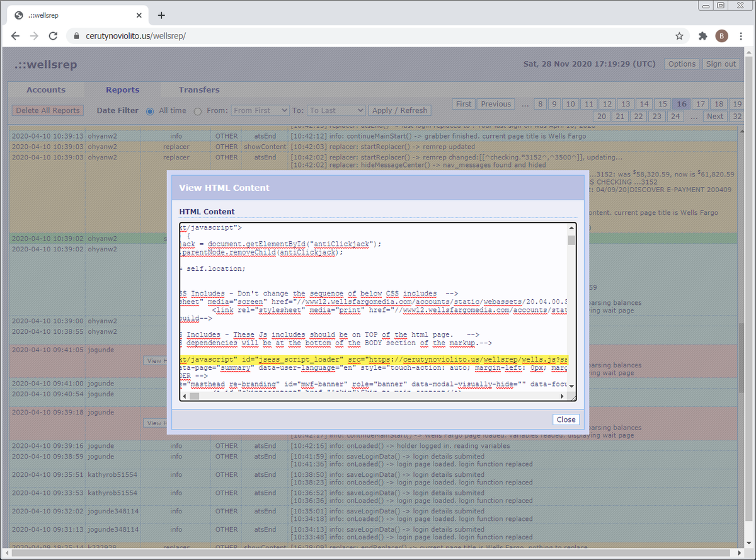Open the From First dropdown
The height and width of the screenshot is (560, 756).
click(260, 110)
